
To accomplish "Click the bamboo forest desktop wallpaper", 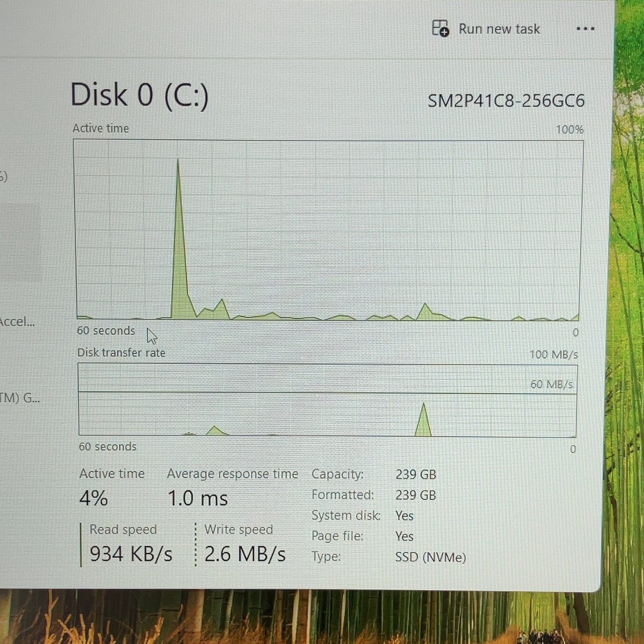I will (629, 322).
